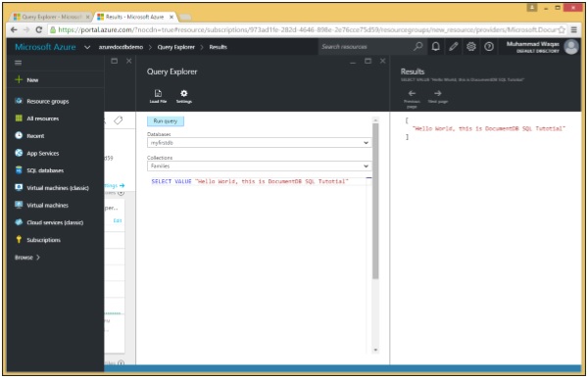
Task: Click the Search resources field
Action: click(x=366, y=46)
